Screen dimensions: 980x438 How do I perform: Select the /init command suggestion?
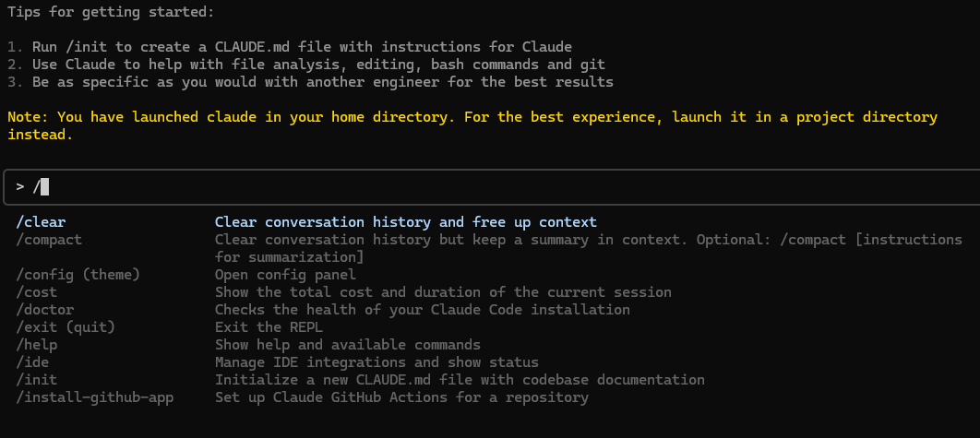pos(36,379)
